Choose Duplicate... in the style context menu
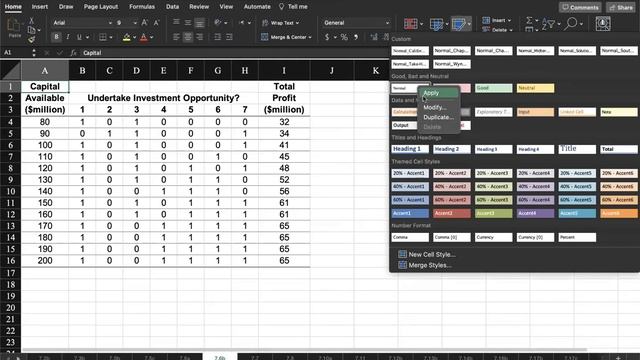Viewport: 640px width, 360px height. (439, 117)
